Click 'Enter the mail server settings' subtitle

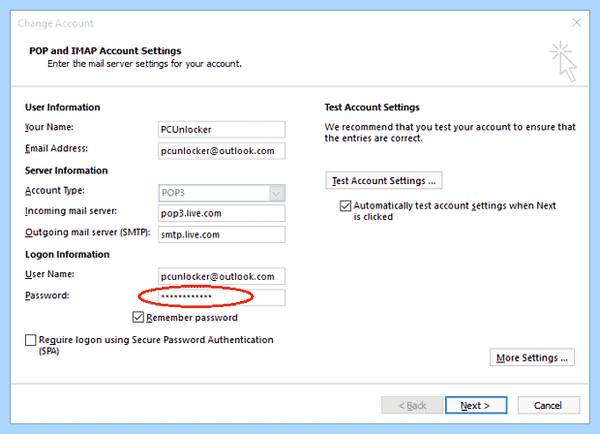coord(144,64)
